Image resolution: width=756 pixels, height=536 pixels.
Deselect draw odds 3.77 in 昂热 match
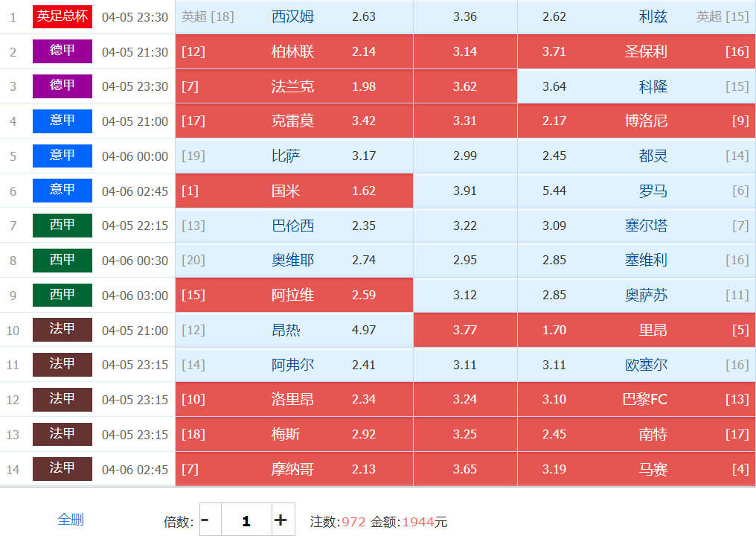pyautogui.click(x=465, y=330)
